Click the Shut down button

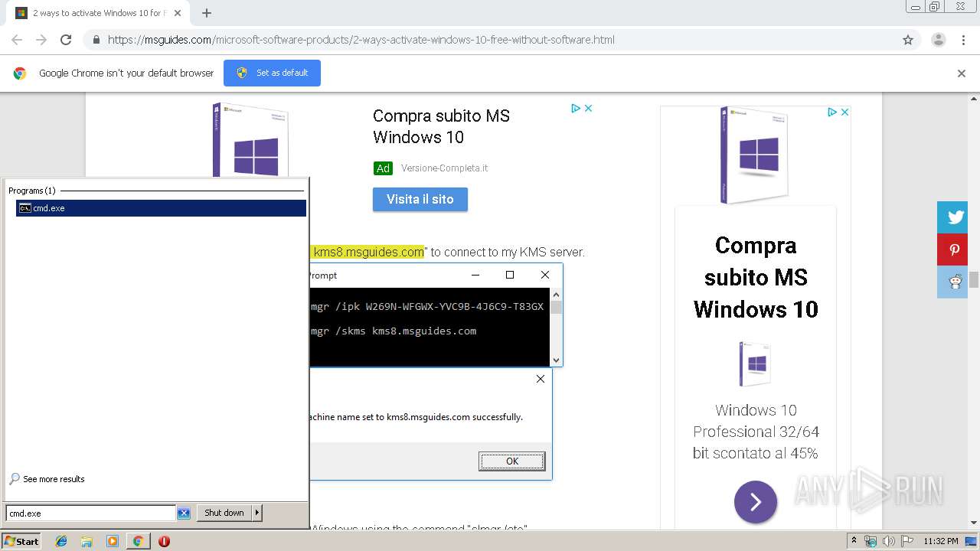[x=224, y=513]
